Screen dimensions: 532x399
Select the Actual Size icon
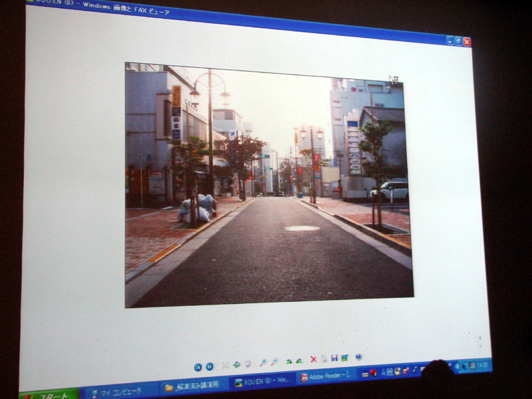[237, 365]
